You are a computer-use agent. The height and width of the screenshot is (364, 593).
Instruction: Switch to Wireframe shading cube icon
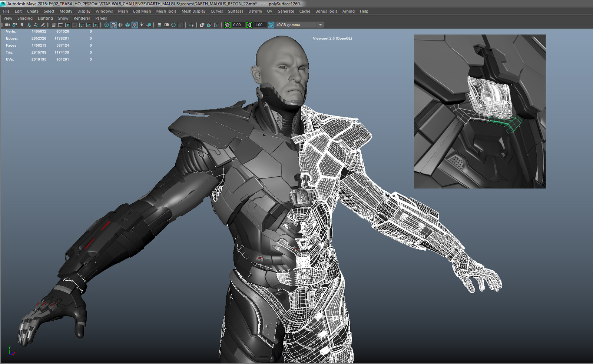106,25
